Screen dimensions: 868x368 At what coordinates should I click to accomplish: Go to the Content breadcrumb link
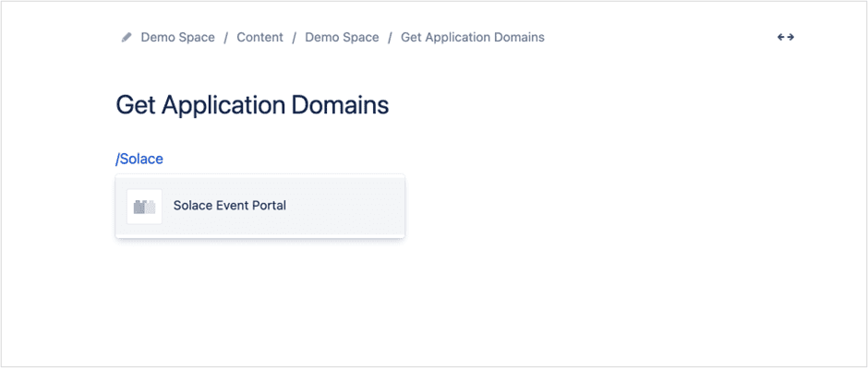pos(259,38)
